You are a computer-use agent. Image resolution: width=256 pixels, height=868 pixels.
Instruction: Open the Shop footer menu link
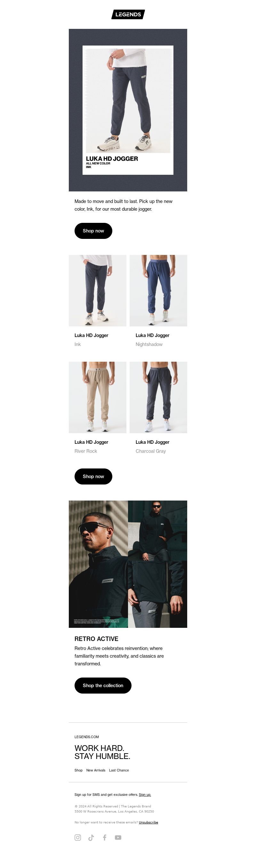click(x=78, y=770)
